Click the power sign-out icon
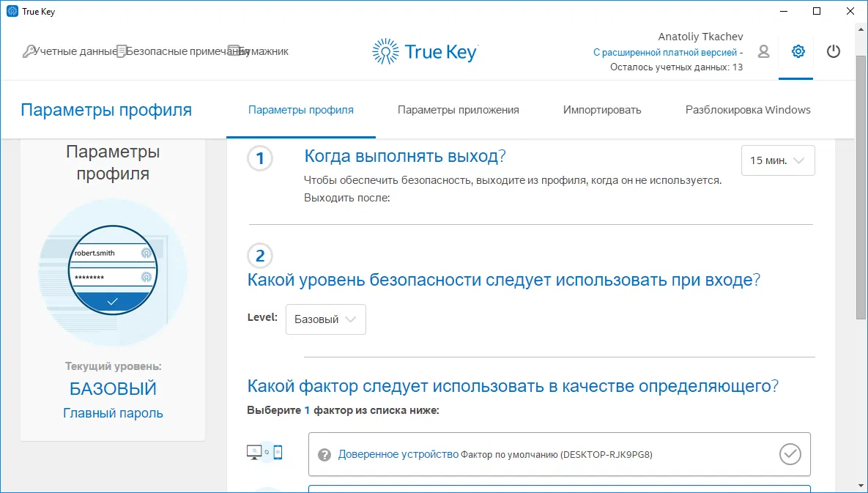The height and width of the screenshot is (493, 868). (833, 51)
